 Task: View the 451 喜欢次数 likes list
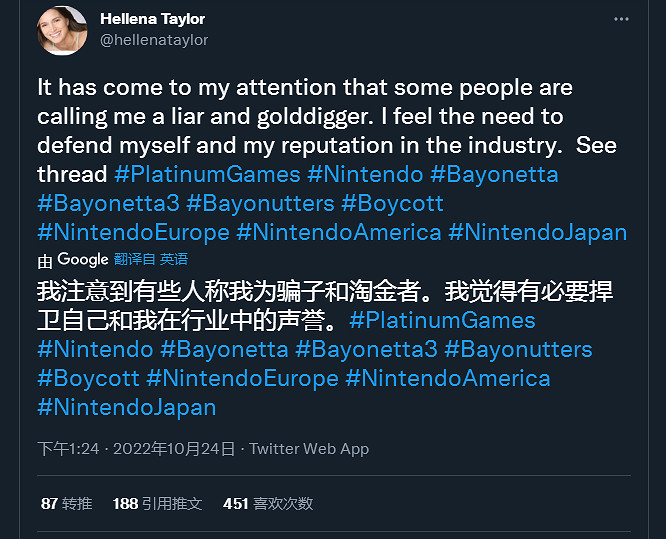[268, 503]
